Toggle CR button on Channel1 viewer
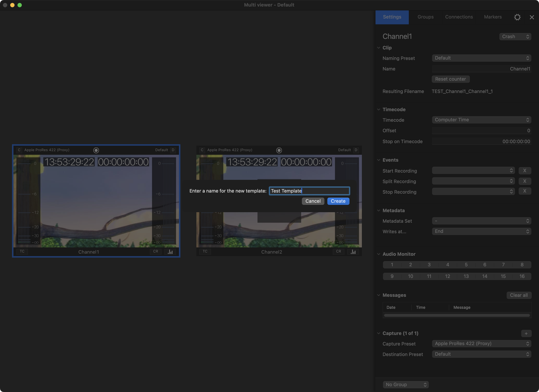539x392 pixels. 156,251
